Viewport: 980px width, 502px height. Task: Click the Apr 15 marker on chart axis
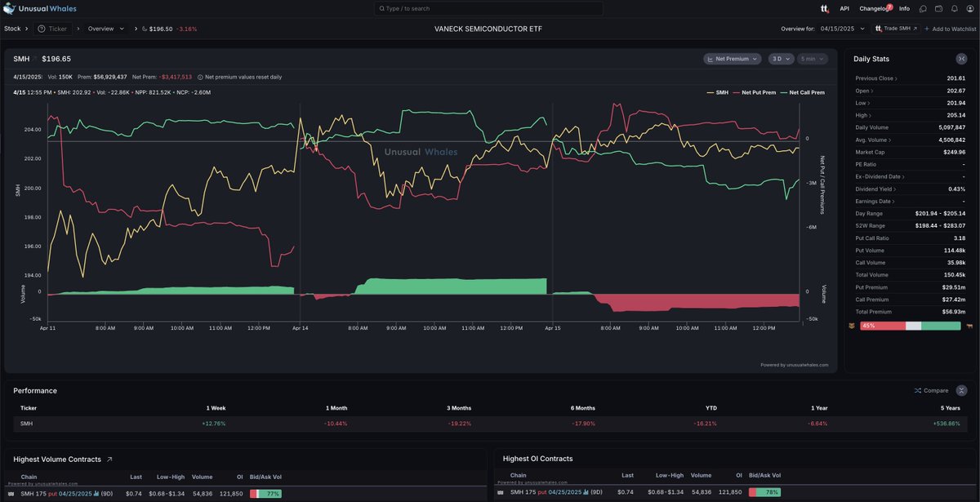pos(553,328)
